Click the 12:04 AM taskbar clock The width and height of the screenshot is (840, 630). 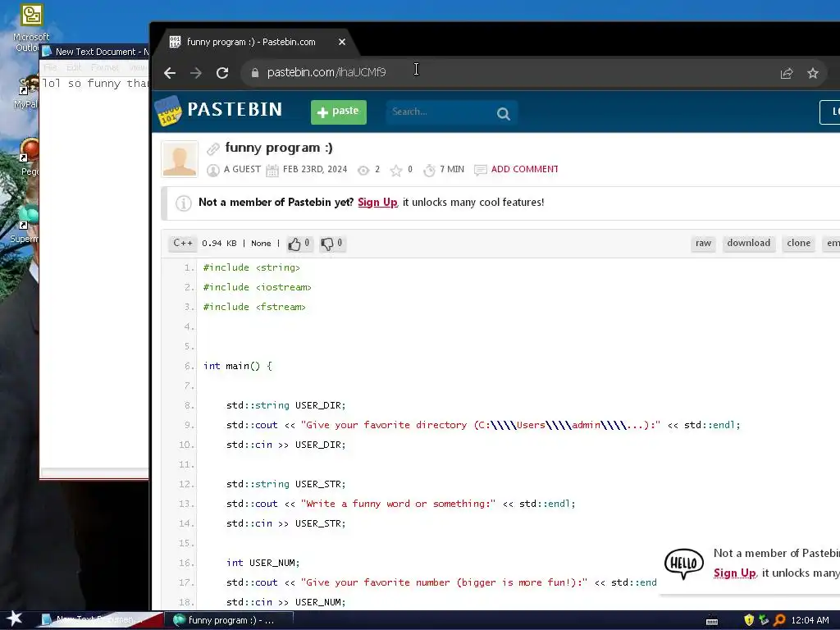(810, 620)
